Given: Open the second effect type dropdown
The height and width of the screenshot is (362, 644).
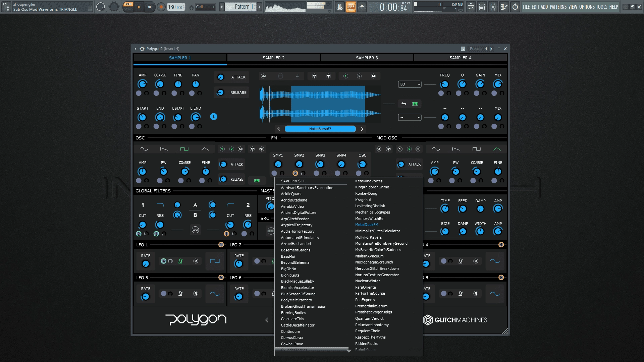Looking at the screenshot, I should click(410, 117).
